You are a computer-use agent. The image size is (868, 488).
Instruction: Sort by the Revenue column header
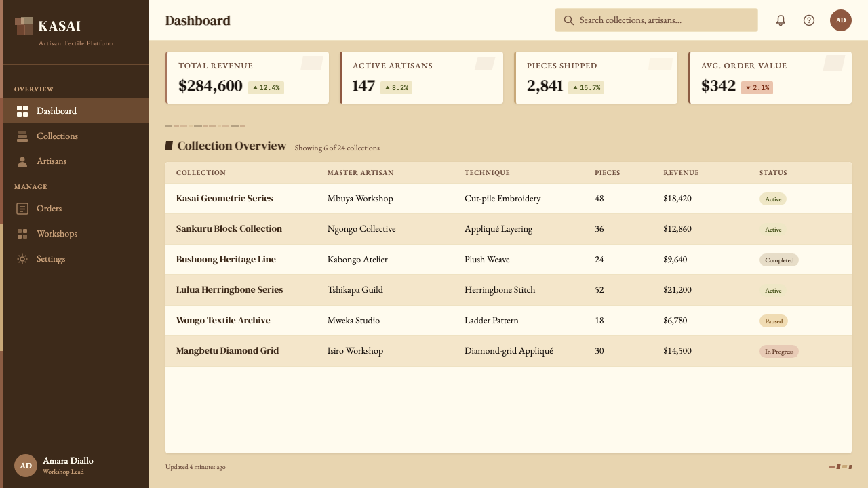[x=681, y=173]
